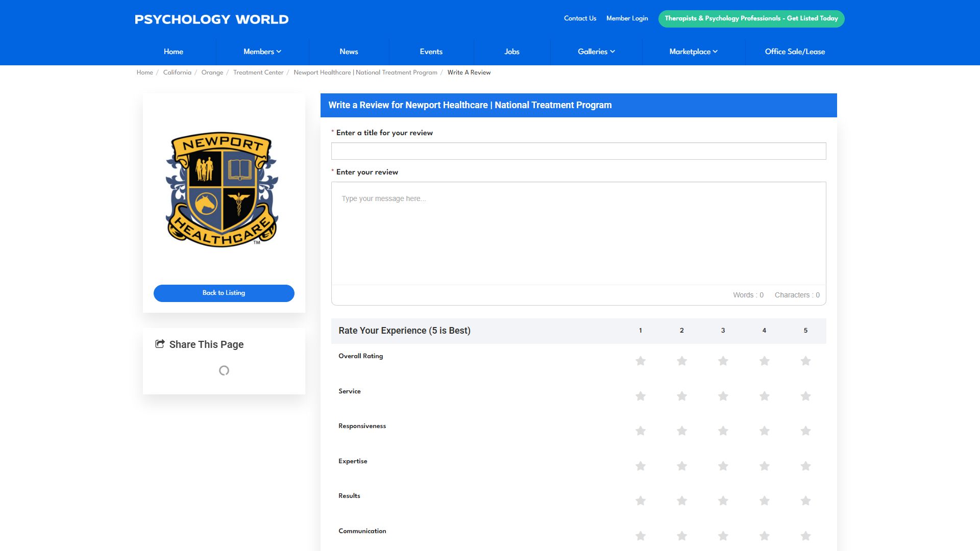Screen dimensions: 980x551
Task: Select one star for Responsiveness
Action: (x=641, y=431)
